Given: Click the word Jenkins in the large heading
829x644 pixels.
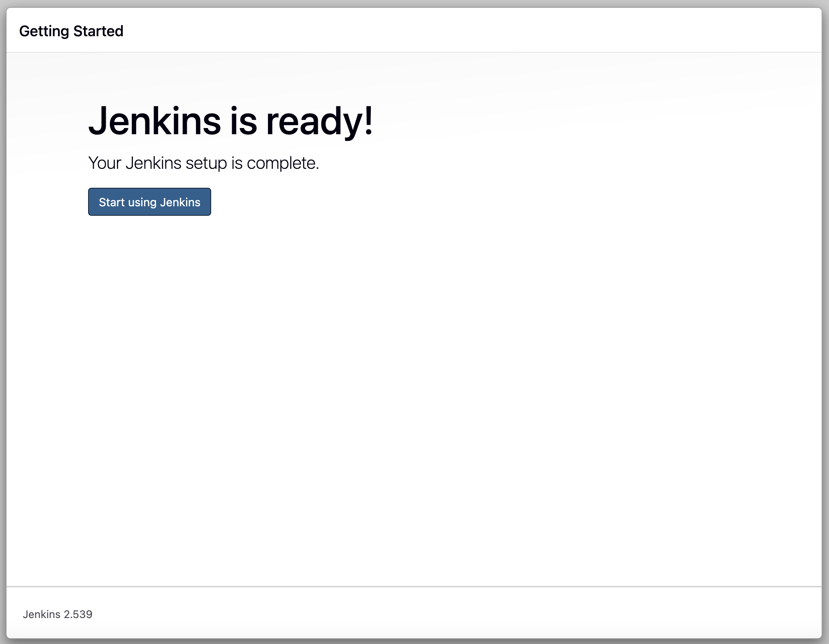Looking at the screenshot, I should pos(154,121).
